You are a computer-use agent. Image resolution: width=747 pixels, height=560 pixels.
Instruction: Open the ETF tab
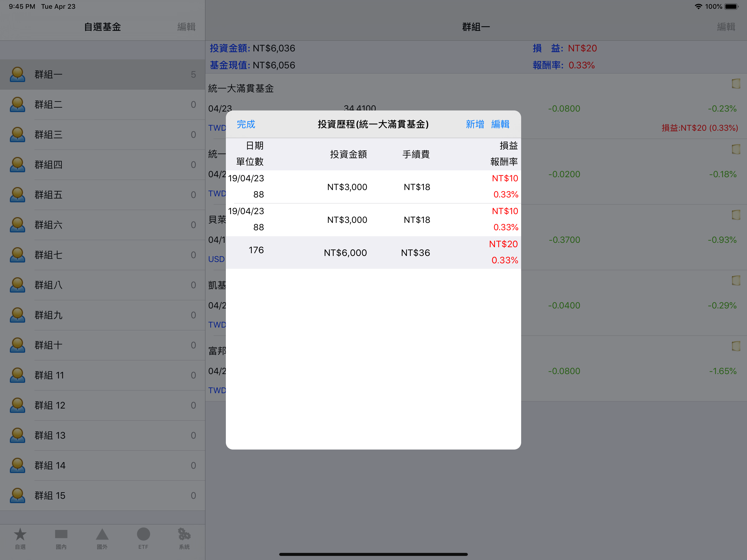(x=143, y=538)
